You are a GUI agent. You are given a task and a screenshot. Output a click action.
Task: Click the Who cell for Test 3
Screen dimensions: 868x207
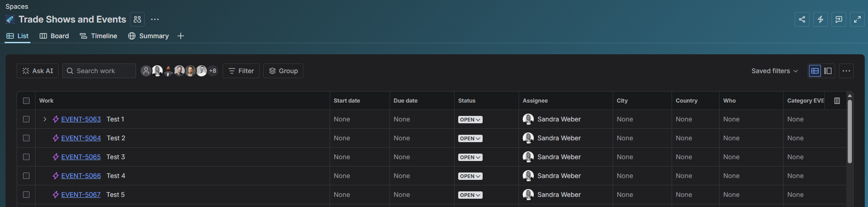[x=751, y=157]
